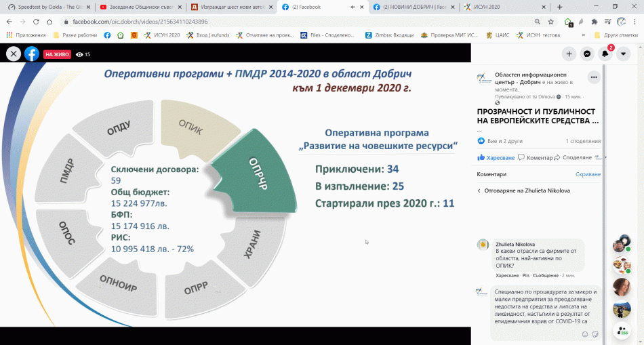Open Zhulieta Nikolova's profile name
The height and width of the screenshot is (345, 644).
[515, 244]
